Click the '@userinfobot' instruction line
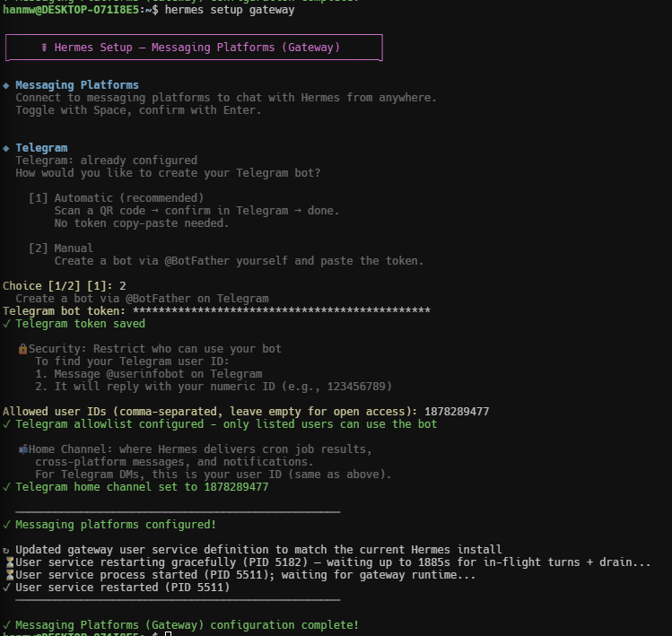This screenshot has width=672, height=636. pyautogui.click(x=149, y=374)
